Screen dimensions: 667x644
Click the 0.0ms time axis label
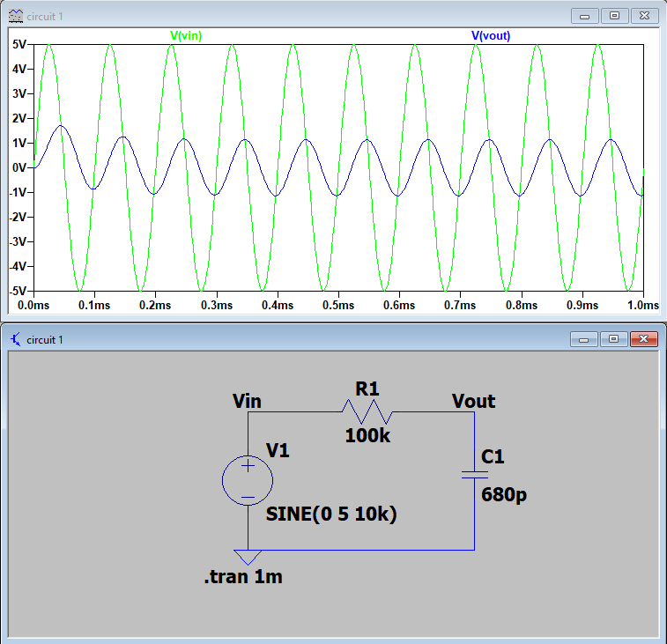[33, 306]
